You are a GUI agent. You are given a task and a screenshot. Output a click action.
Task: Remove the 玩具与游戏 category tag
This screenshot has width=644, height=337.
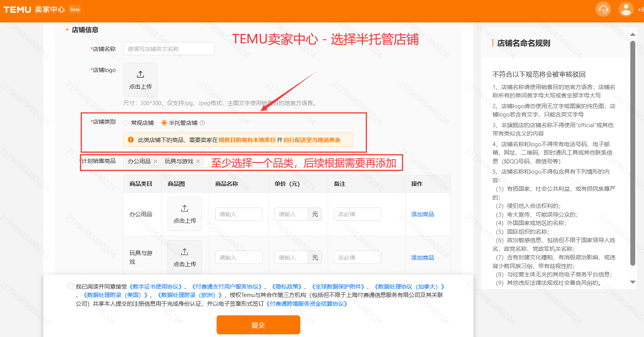198,161
